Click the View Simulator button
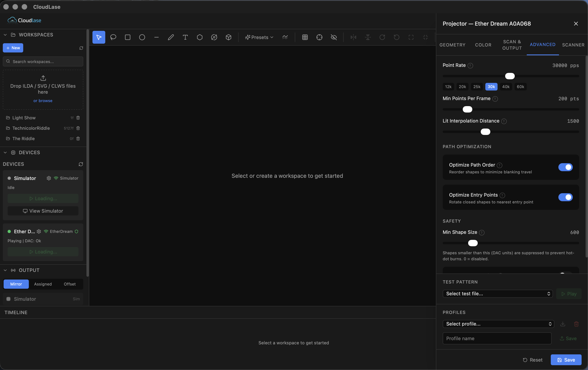The height and width of the screenshot is (370, 588). click(x=43, y=211)
